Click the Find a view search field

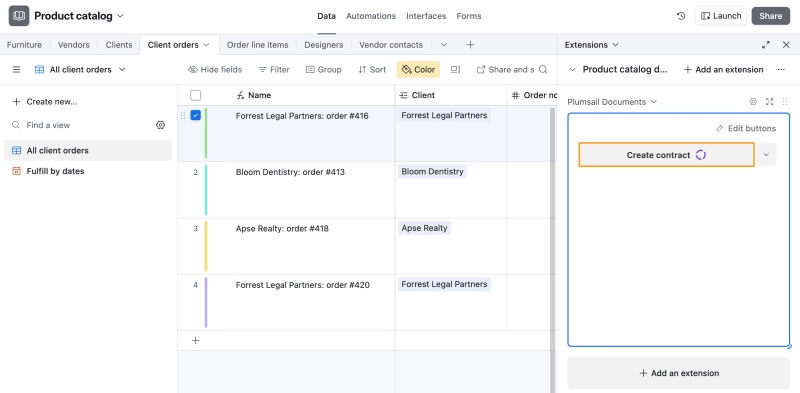pos(82,125)
